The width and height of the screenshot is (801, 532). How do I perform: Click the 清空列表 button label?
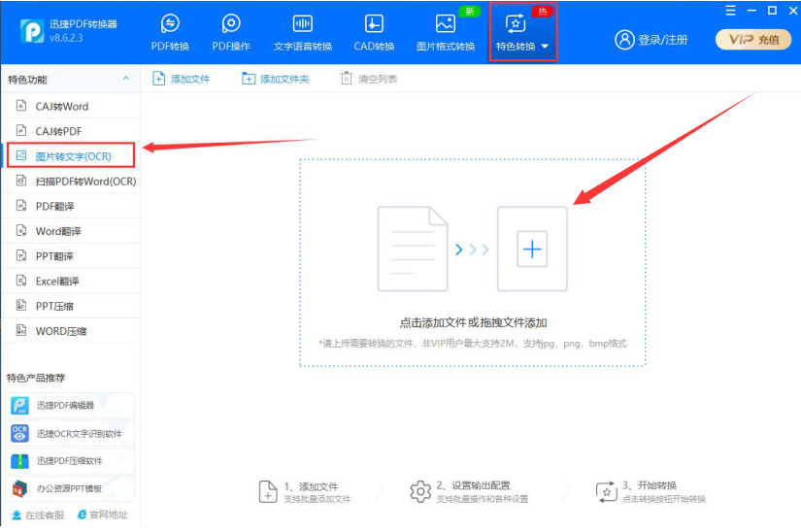[378, 80]
